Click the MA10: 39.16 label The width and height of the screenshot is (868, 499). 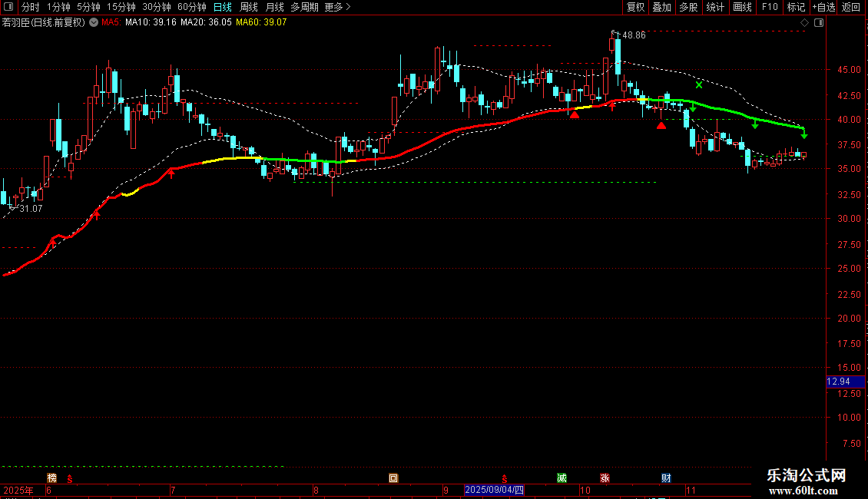[151, 23]
